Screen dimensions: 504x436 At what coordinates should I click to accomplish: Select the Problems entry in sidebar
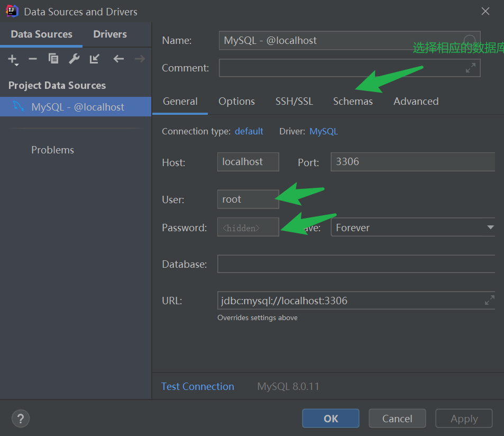52,150
